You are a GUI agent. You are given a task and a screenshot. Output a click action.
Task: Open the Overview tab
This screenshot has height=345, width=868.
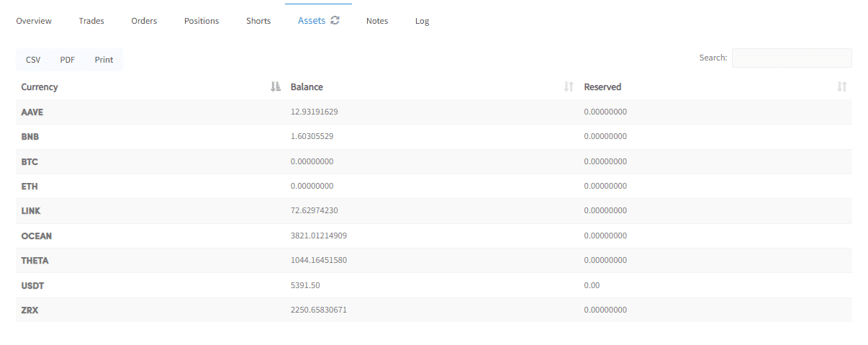click(x=34, y=21)
